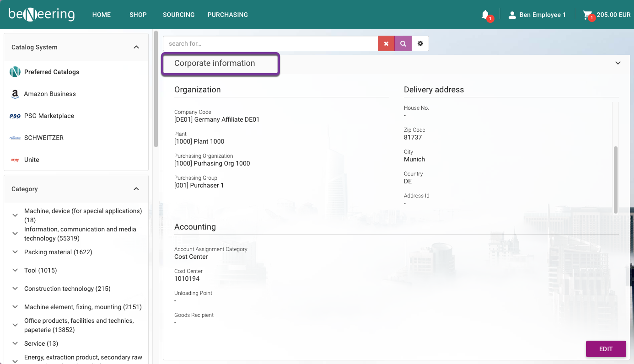Collapse the Corporate information section
This screenshot has height=364, width=634.
618,63
